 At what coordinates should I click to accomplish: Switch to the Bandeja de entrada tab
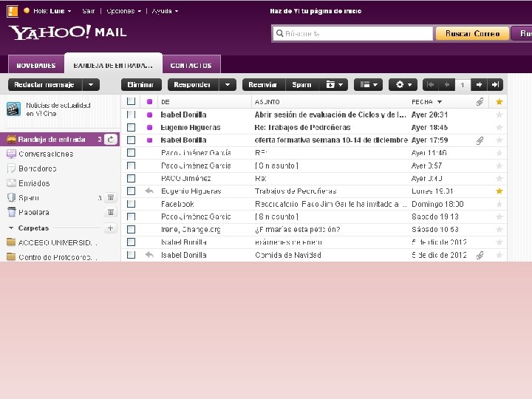pyautogui.click(x=113, y=64)
